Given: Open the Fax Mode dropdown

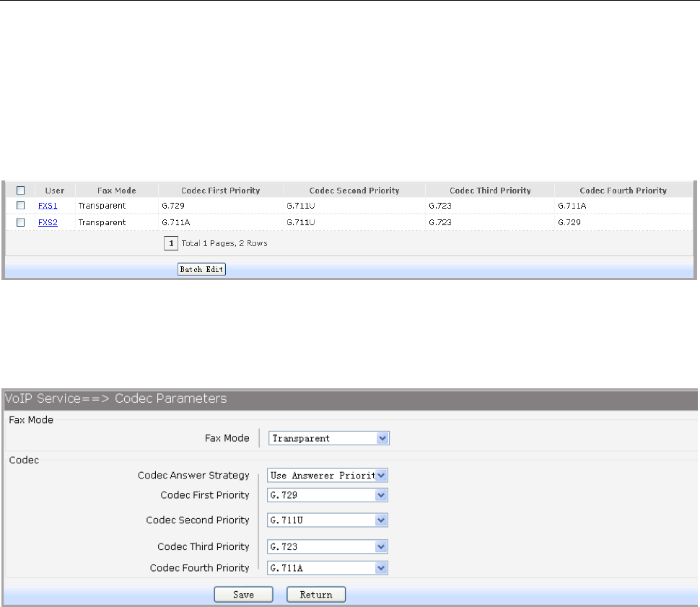Looking at the screenshot, I should 328,438.
